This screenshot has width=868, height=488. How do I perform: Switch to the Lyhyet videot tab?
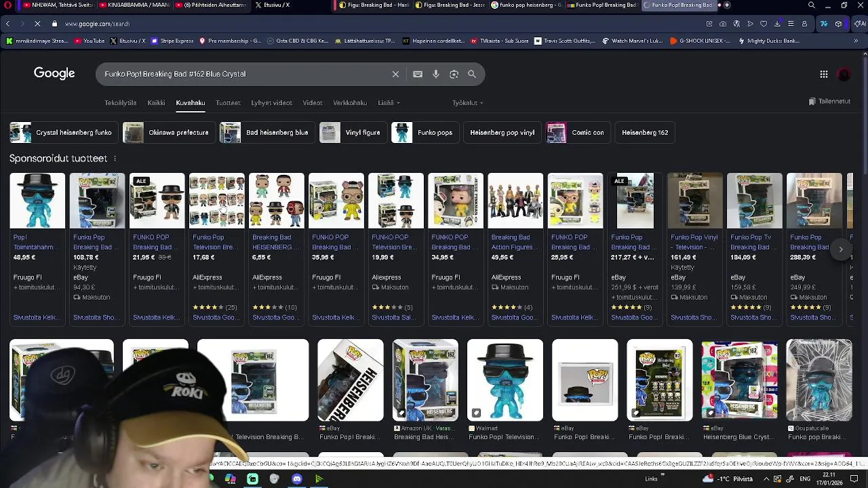(x=271, y=103)
